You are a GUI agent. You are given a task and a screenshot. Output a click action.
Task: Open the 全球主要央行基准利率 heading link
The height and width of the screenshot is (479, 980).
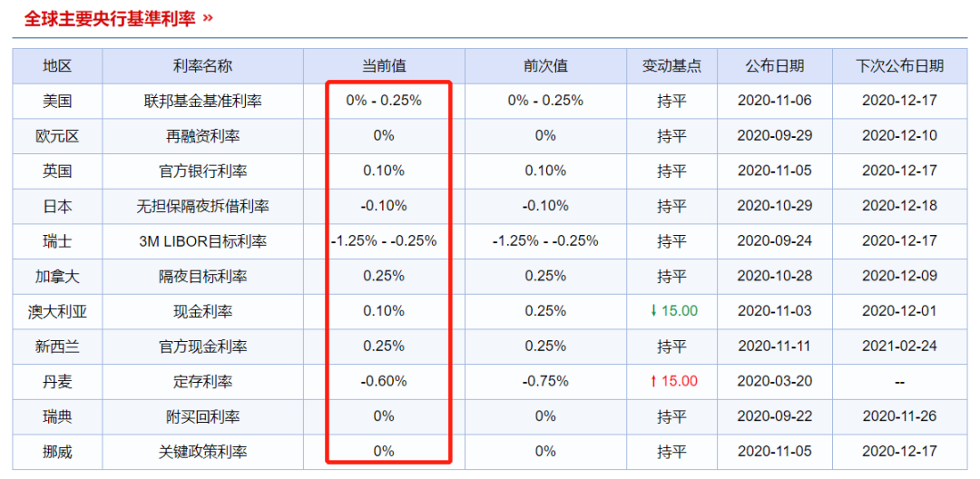coord(112,17)
